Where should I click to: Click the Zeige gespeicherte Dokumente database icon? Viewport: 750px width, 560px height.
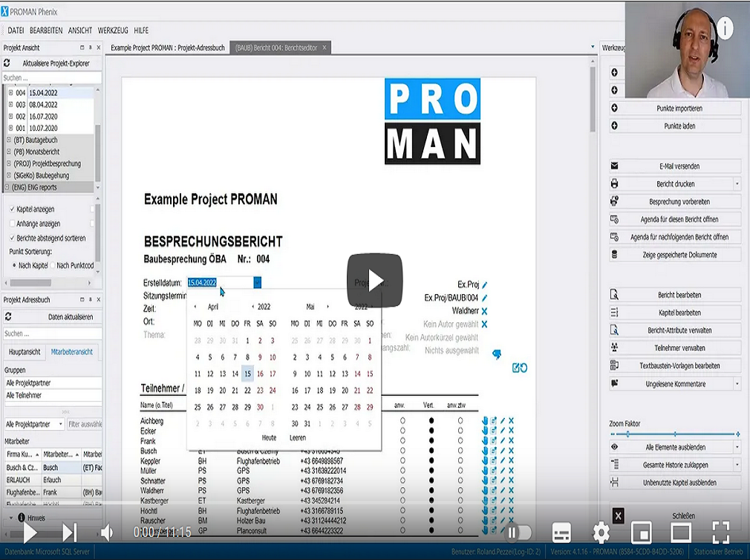(614, 255)
